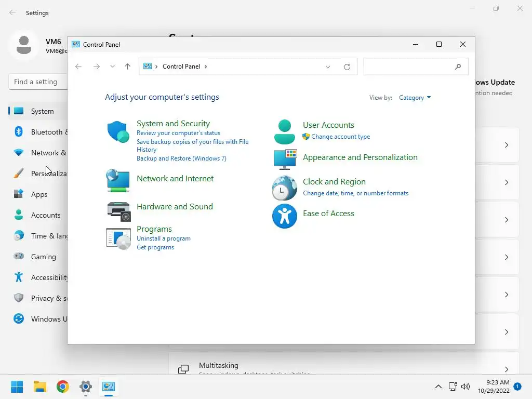This screenshot has width=532, height=399.
Task: Click the VM6 user profile picture
Action: point(24,45)
